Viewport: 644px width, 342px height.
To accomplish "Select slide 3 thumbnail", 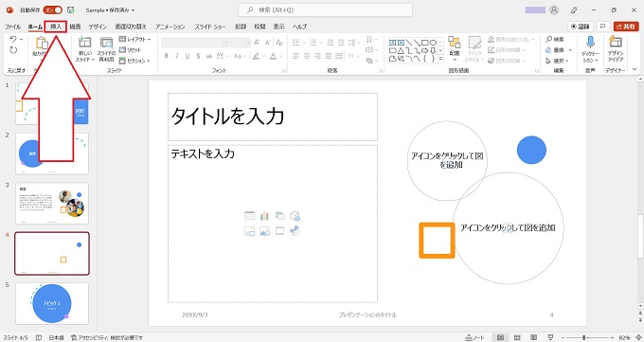I will pyautogui.click(x=52, y=204).
